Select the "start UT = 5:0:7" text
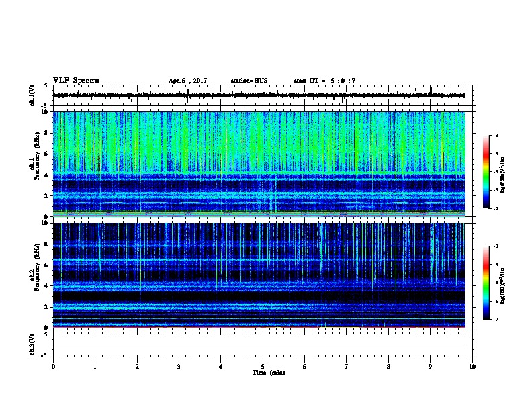 pos(324,81)
